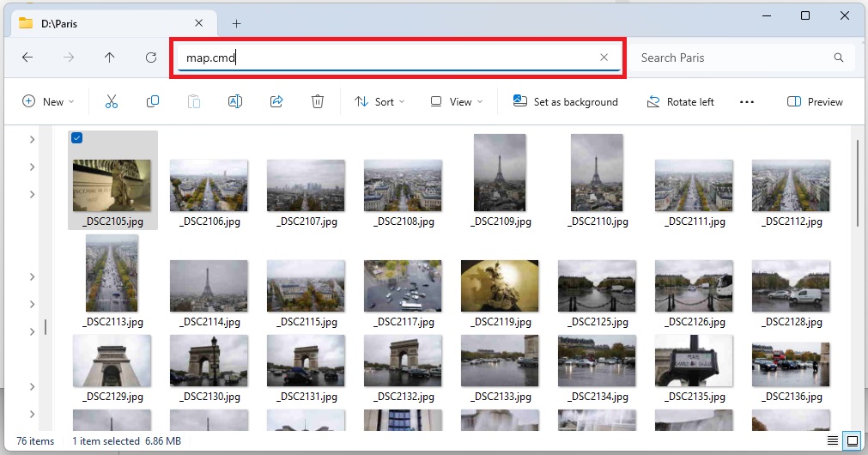Viewport: 868px width, 455px height.
Task: Click the Forward navigation arrow
Action: (69, 58)
